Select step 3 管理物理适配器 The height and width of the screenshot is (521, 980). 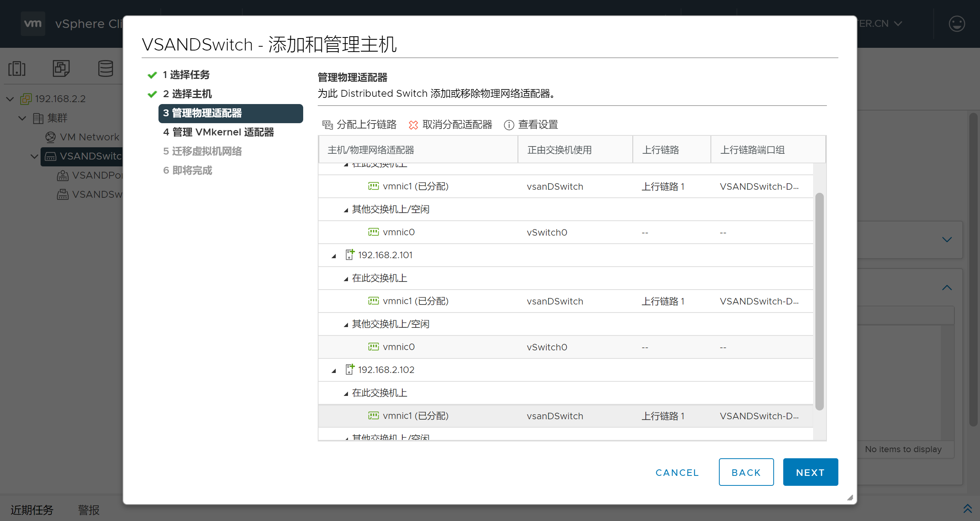click(230, 113)
